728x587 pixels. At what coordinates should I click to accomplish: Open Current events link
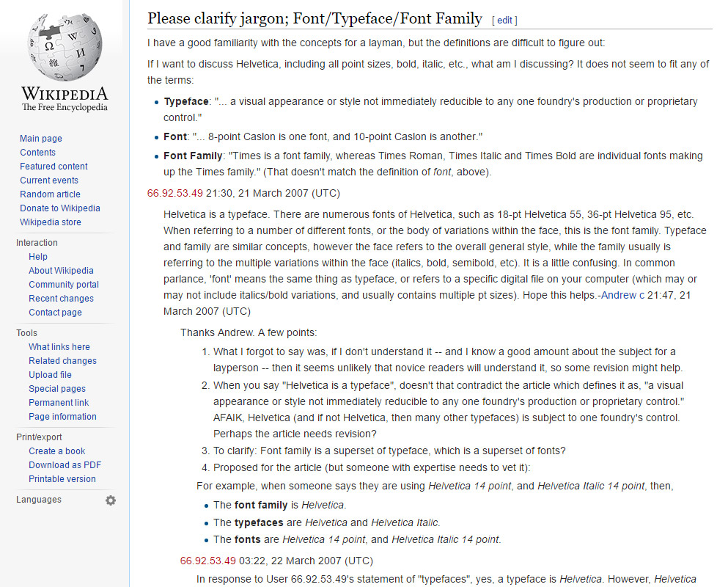(49, 181)
